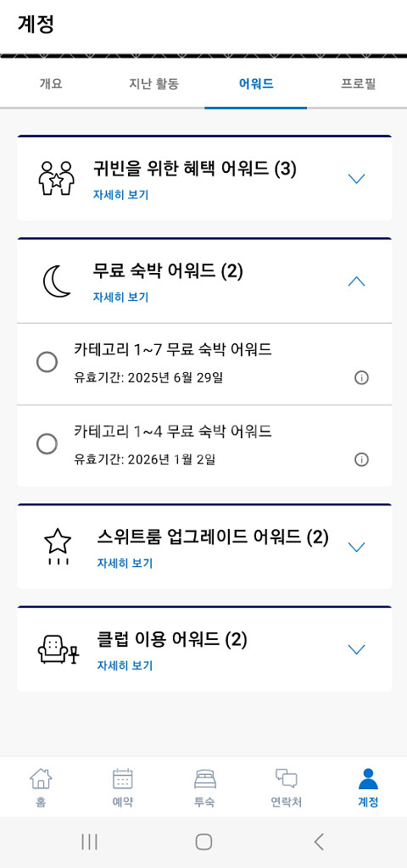This screenshot has height=868, width=407.
Task: Select the 계정 person icon
Action: [368, 779]
